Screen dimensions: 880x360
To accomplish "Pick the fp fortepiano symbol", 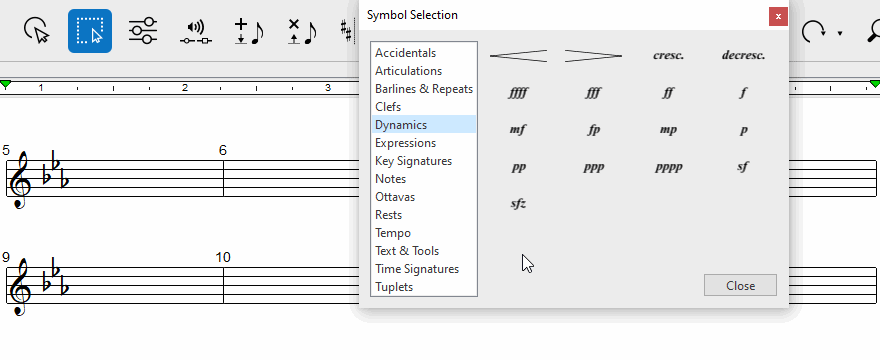I will pos(593,130).
